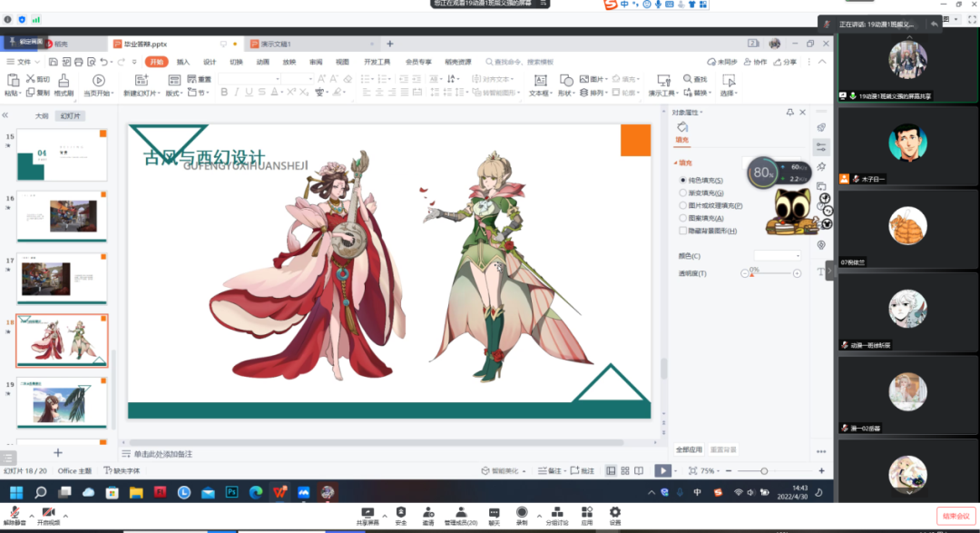The image size is (980, 533).
Task: Toggle Italic formatting
Action: (x=236, y=93)
